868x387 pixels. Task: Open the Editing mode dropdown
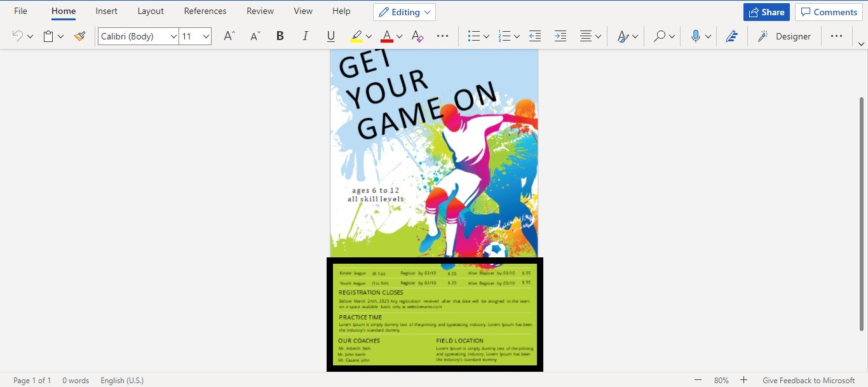404,11
